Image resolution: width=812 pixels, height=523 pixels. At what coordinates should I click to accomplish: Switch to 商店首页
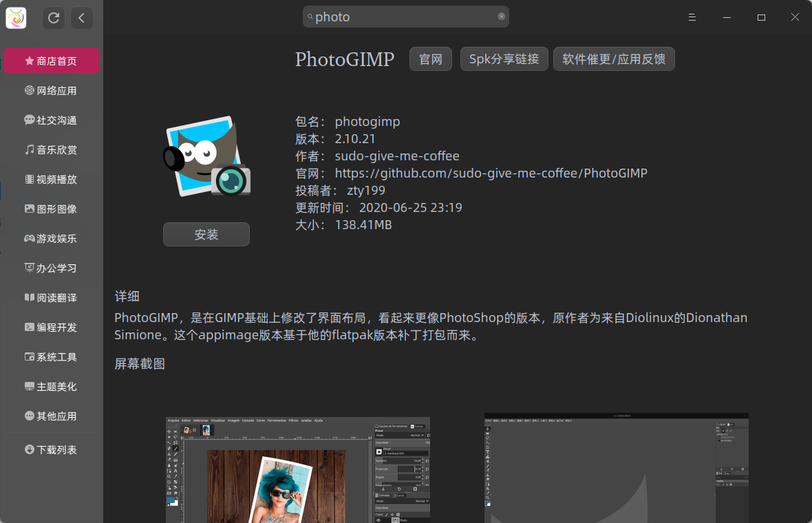[x=52, y=61]
